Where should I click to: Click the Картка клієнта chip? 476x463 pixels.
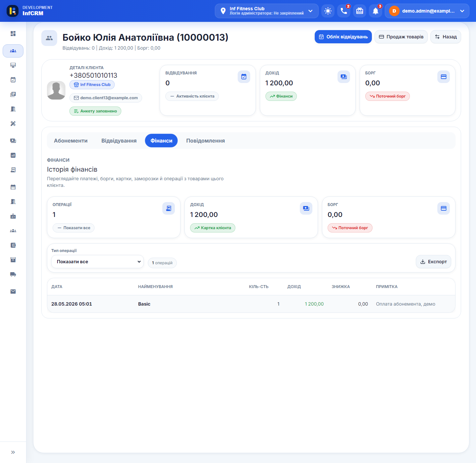(x=213, y=228)
